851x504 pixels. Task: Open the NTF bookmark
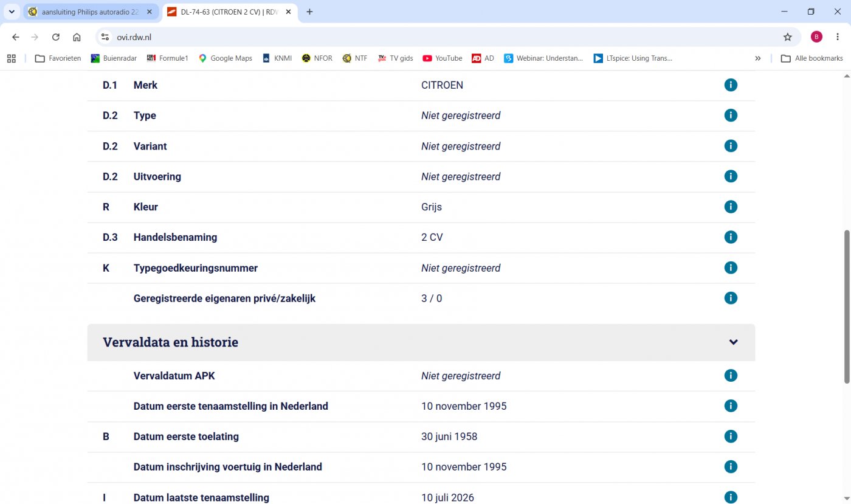point(355,58)
